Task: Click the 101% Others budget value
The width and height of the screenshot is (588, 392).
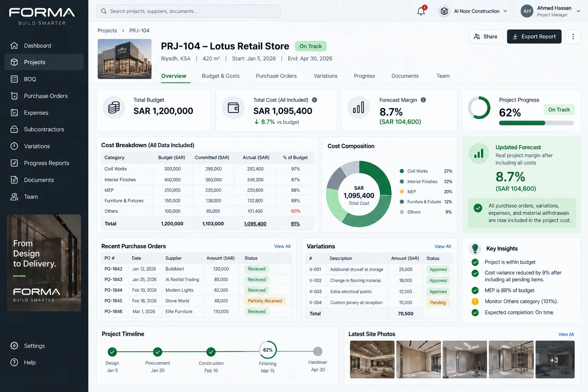Action: click(296, 211)
